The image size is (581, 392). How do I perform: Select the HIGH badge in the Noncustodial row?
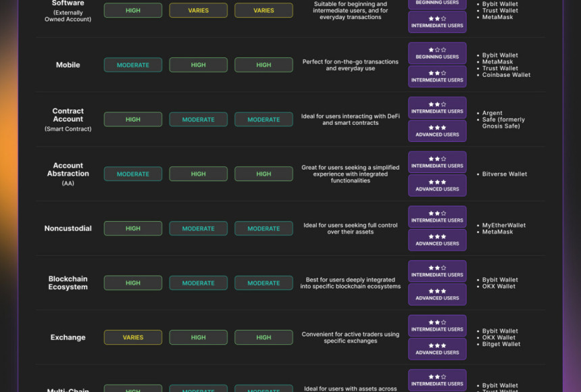click(133, 228)
